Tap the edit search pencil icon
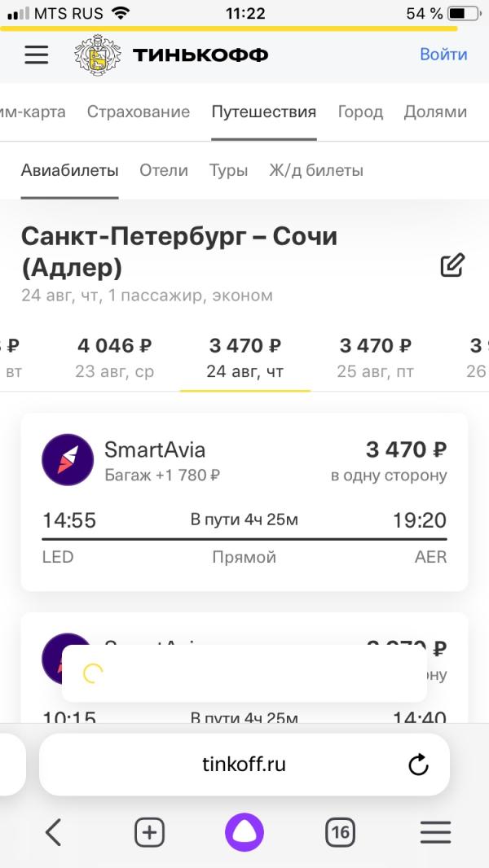The width and height of the screenshot is (489, 868). (452, 265)
